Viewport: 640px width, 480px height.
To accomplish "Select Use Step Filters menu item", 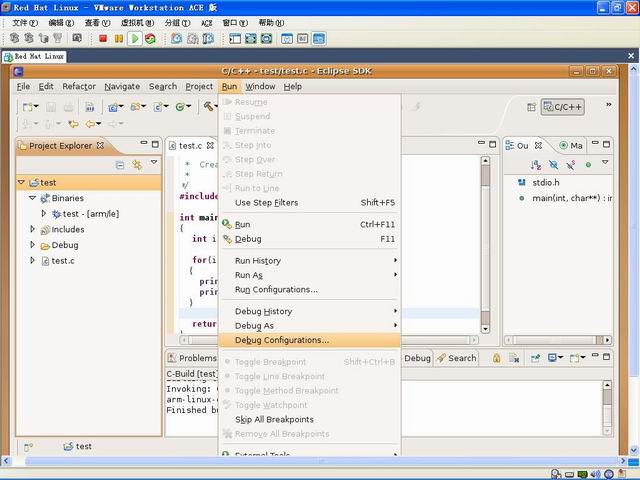I will [x=310, y=202].
